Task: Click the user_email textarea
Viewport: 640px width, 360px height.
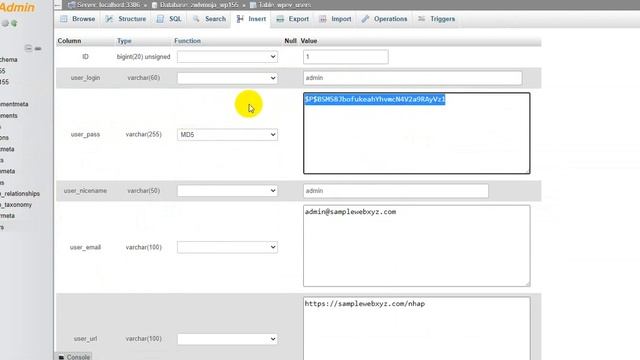Action: [417, 246]
